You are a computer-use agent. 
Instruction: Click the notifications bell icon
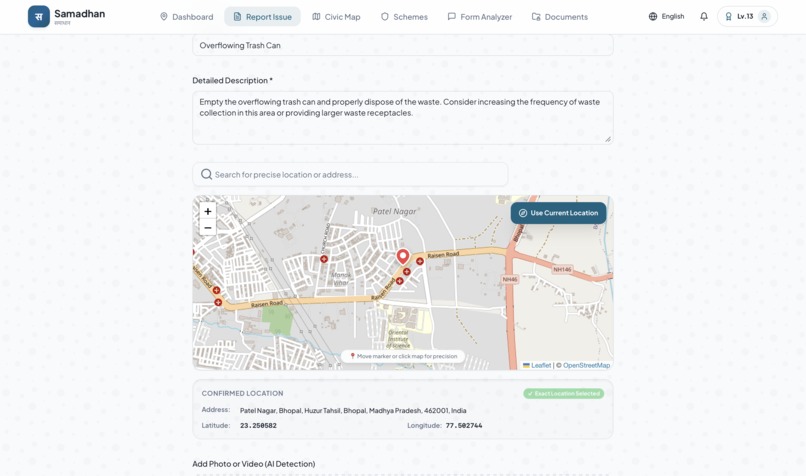[704, 16]
